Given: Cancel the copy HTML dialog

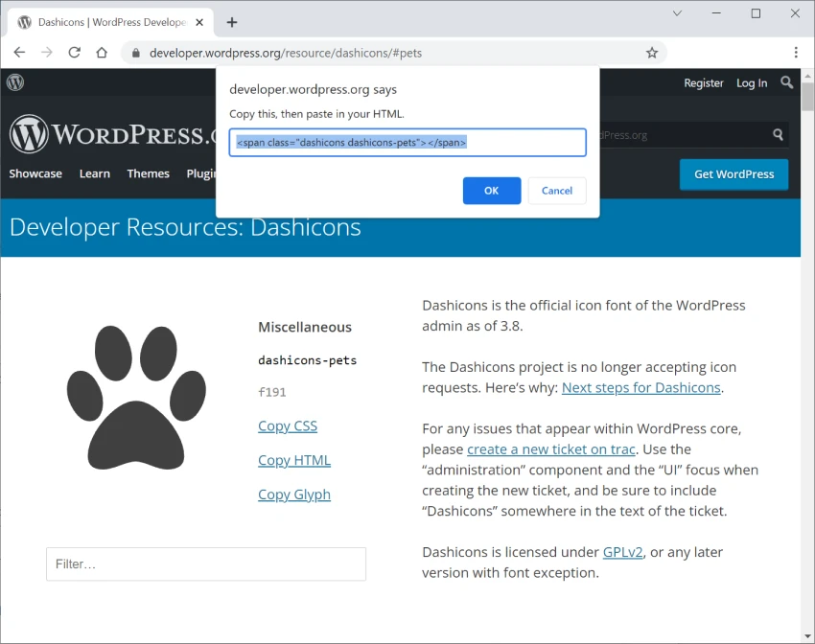Looking at the screenshot, I should (x=557, y=191).
